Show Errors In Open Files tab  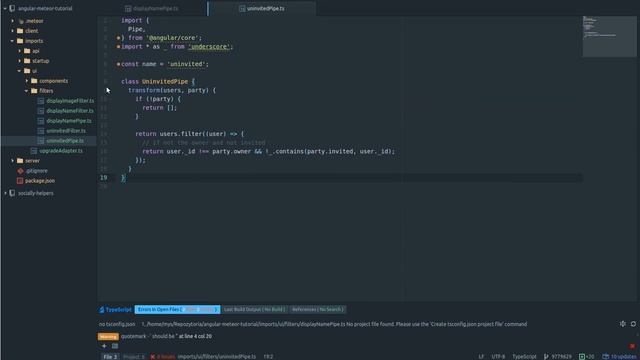click(177, 309)
